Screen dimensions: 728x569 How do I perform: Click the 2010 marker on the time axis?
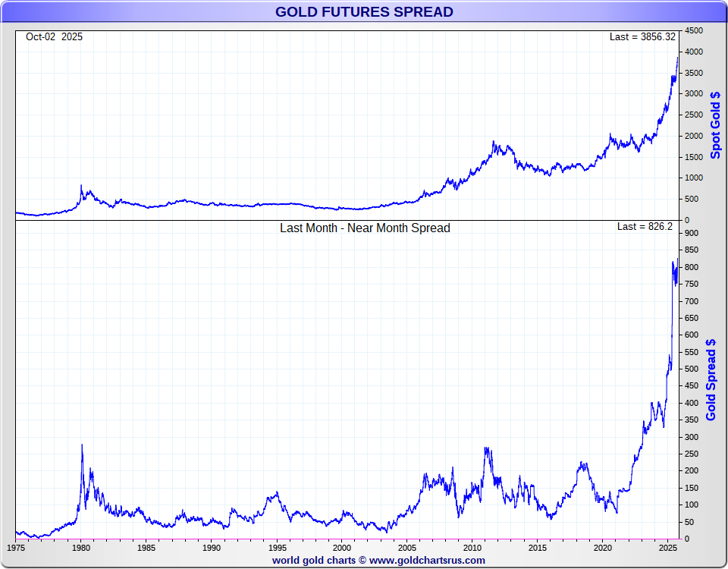472,548
